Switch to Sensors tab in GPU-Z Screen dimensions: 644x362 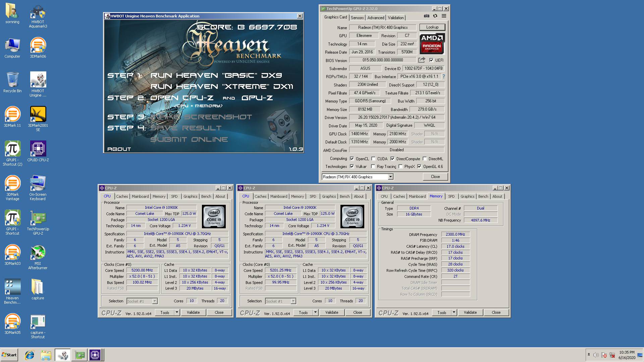[x=357, y=18]
